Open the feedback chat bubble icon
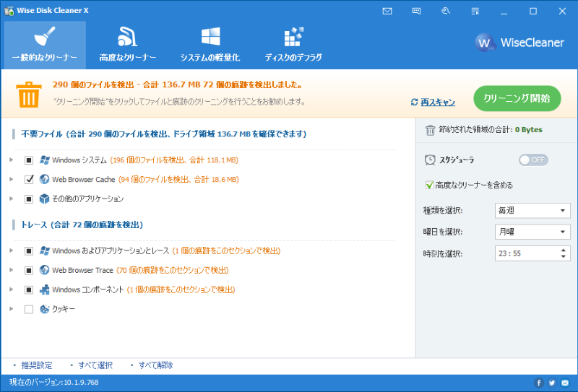578x392 pixels. (x=416, y=12)
